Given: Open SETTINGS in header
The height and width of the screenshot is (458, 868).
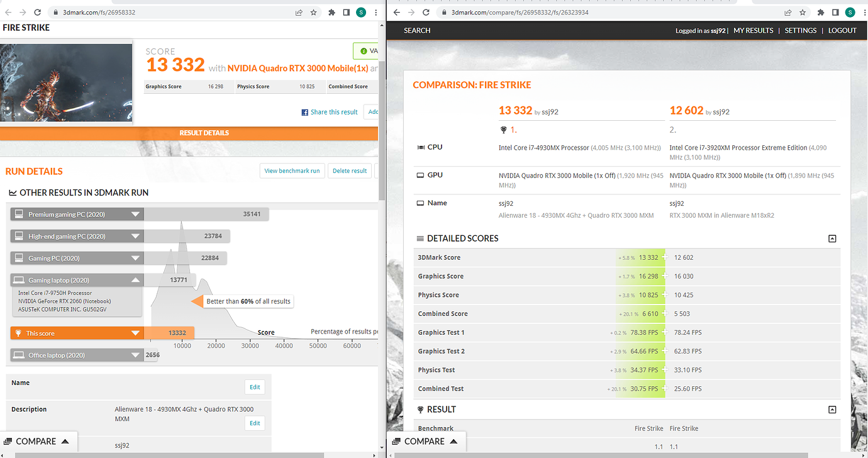Looking at the screenshot, I should [x=801, y=30].
